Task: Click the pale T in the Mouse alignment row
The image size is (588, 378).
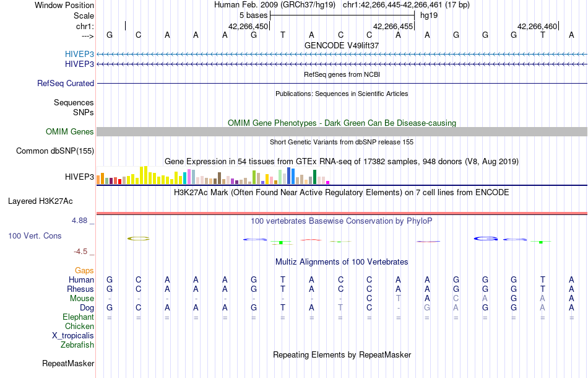Action: coord(398,299)
